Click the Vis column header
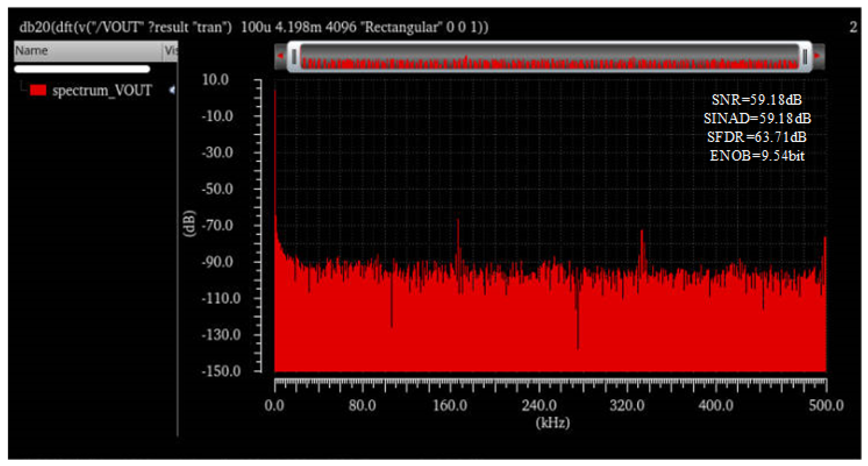The image size is (868, 466). 170,51
